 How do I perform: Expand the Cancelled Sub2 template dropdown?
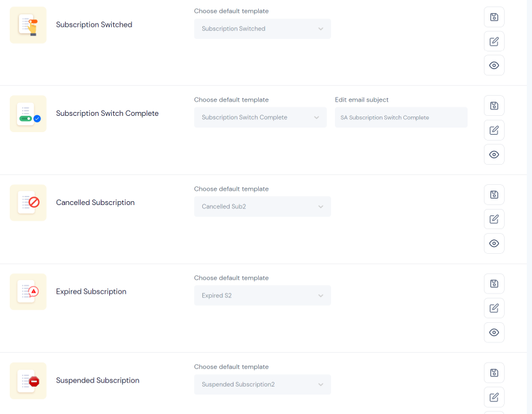pos(262,206)
